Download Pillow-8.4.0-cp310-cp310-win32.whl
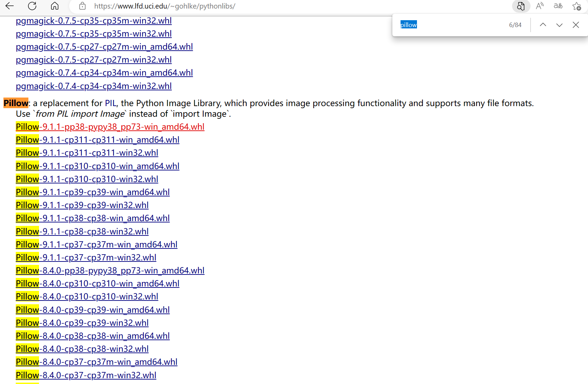The height and width of the screenshot is (384, 588). tap(87, 296)
